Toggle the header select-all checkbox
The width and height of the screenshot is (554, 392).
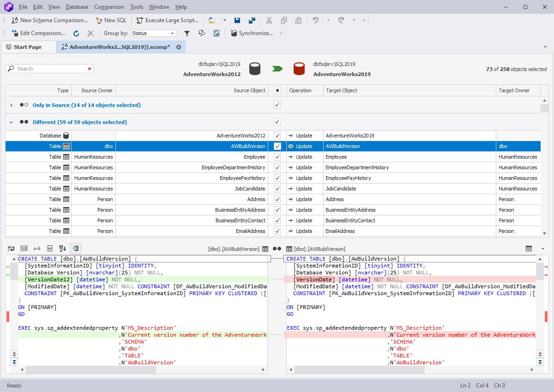pyautogui.click(x=277, y=90)
